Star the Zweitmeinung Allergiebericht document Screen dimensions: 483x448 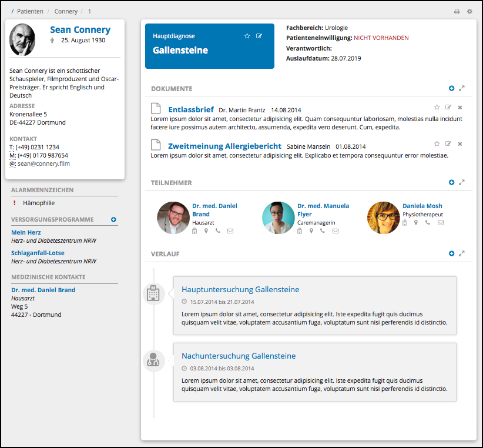coord(437,144)
